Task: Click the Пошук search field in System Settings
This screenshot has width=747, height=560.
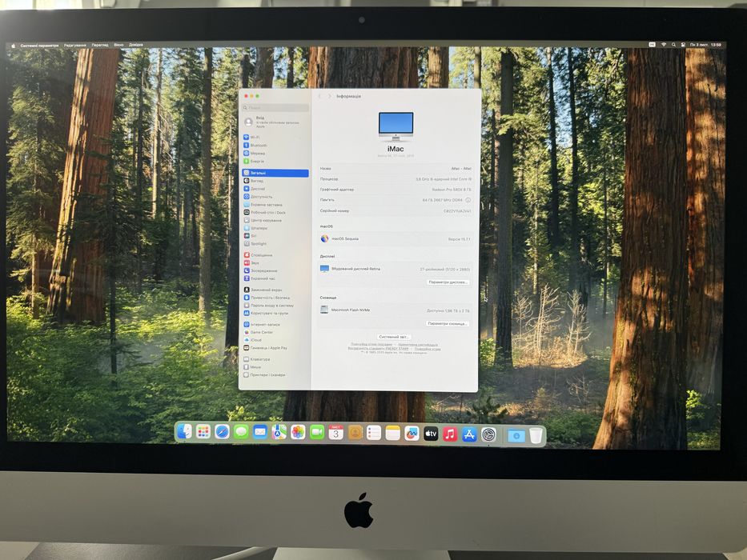Action: (275, 108)
